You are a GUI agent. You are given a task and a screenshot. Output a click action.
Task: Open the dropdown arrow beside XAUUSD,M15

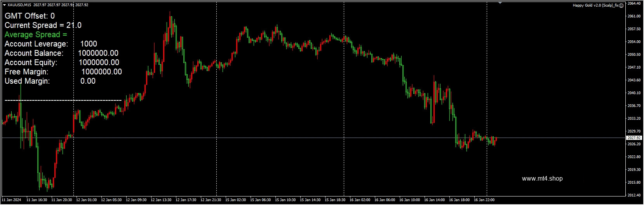pos(4,5)
